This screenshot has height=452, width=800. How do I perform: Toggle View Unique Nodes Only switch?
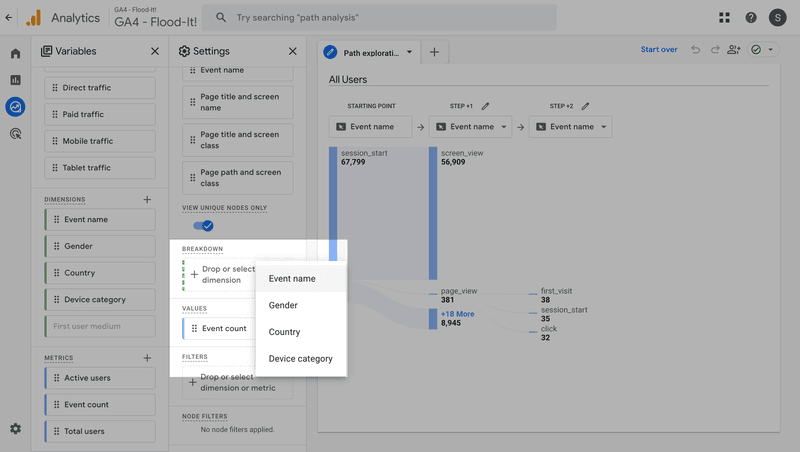click(x=203, y=226)
